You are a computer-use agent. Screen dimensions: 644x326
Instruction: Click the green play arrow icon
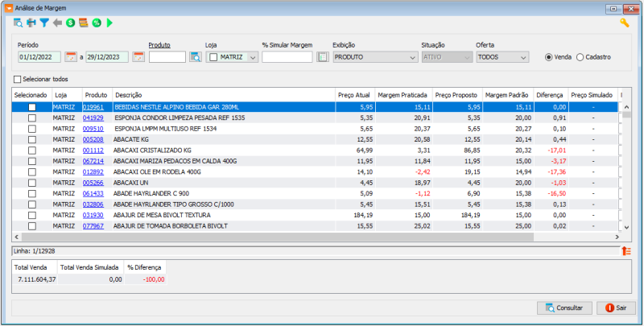pyautogui.click(x=109, y=23)
